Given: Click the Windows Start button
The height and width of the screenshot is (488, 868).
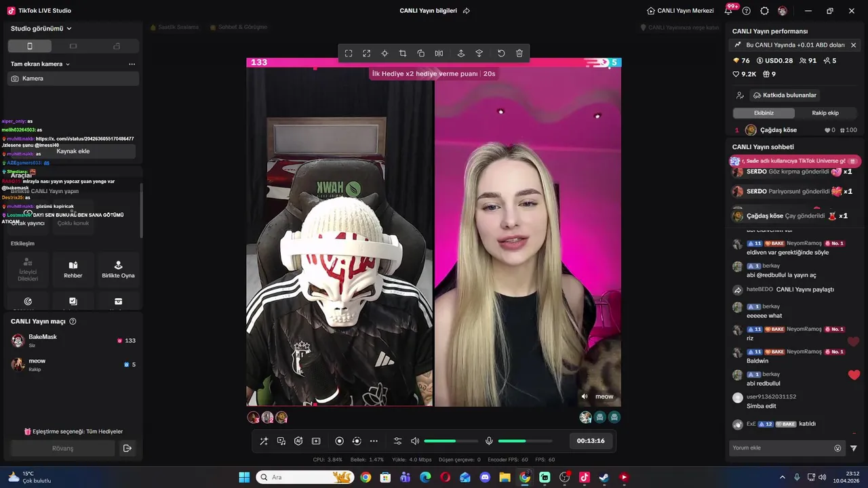Looking at the screenshot, I should [x=244, y=477].
